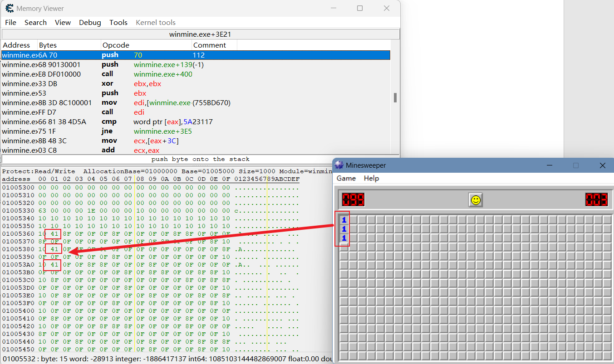Open the Minesweeper Game menu
The width and height of the screenshot is (614, 364).
[x=346, y=178]
